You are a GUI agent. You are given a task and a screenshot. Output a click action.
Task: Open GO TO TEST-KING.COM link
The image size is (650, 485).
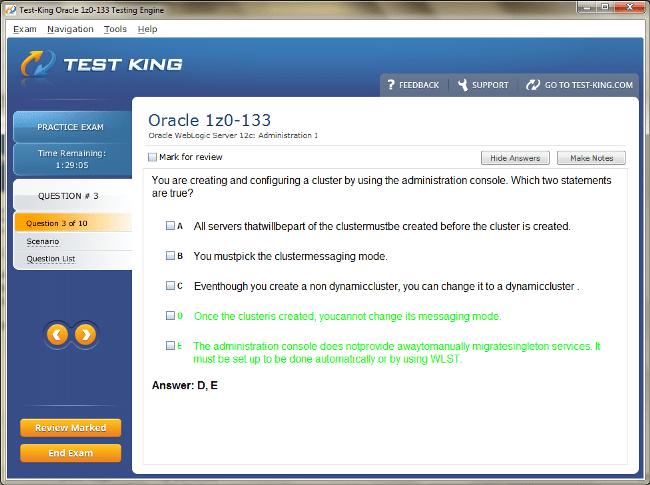coord(589,85)
